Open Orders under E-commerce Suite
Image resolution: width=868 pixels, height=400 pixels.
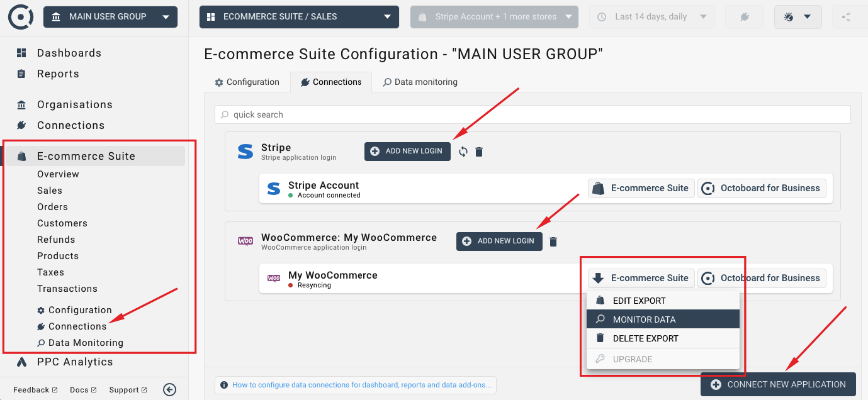pos(52,207)
